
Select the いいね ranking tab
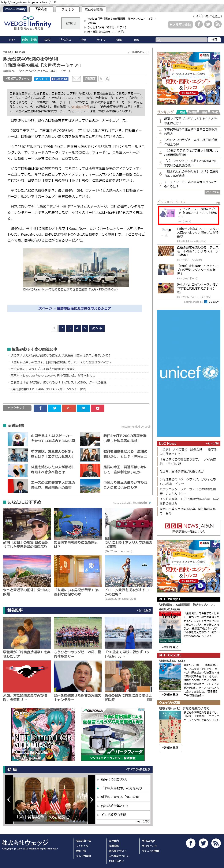coord(214,112)
